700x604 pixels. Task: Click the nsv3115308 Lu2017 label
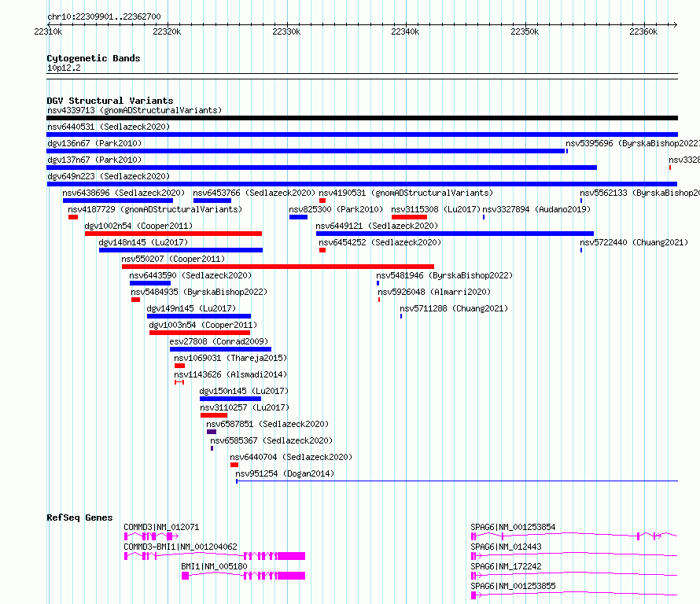(436, 209)
